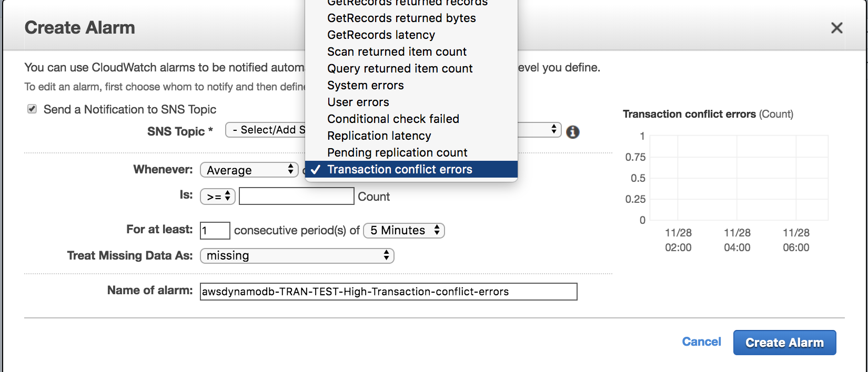Select System errors metric option
The width and height of the screenshot is (868, 372).
pos(366,85)
